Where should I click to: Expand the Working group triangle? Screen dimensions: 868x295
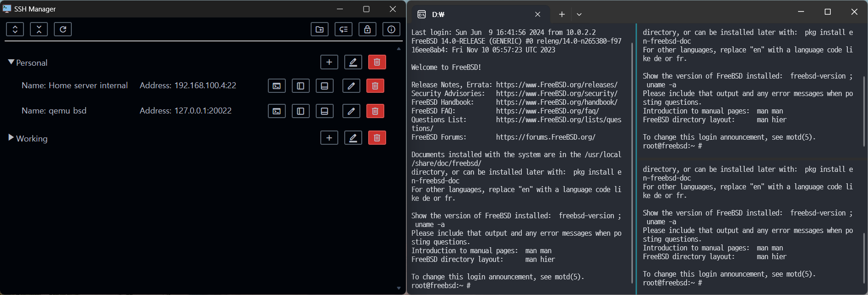(11, 137)
